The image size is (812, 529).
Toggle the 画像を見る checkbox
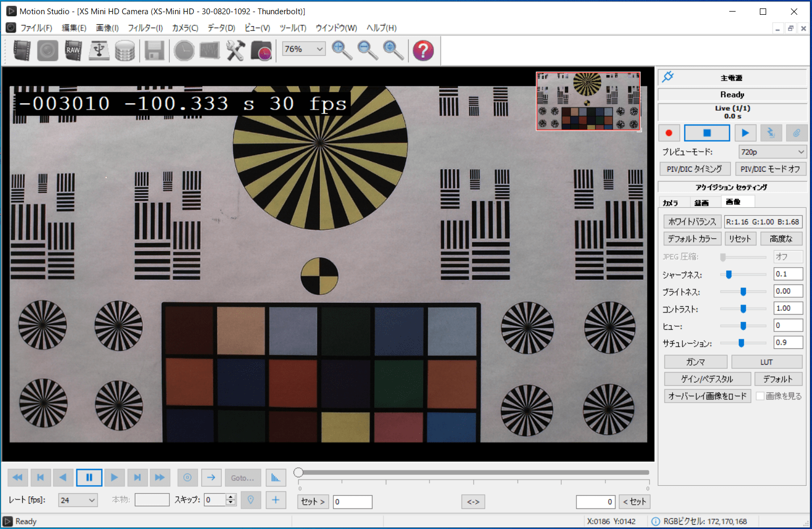[760, 396]
